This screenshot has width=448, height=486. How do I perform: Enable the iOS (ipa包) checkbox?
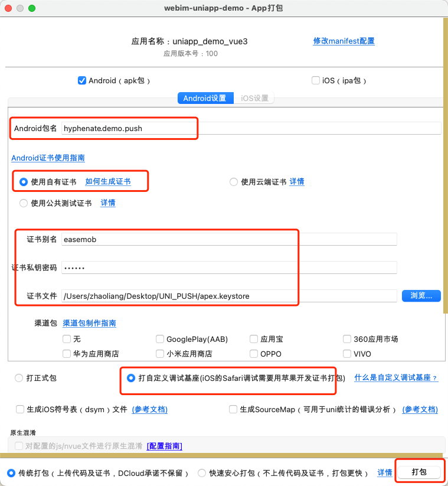point(316,81)
